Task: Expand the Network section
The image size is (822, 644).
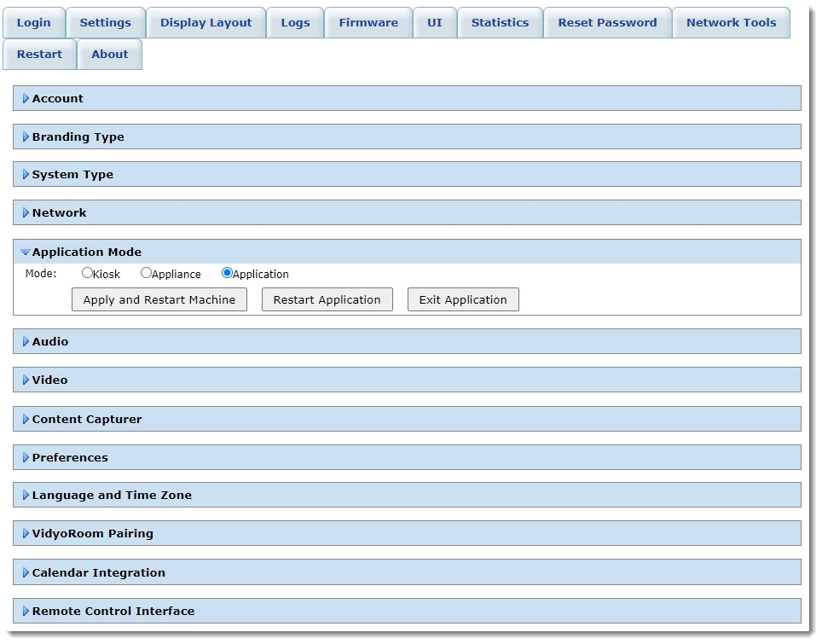Action: [407, 212]
